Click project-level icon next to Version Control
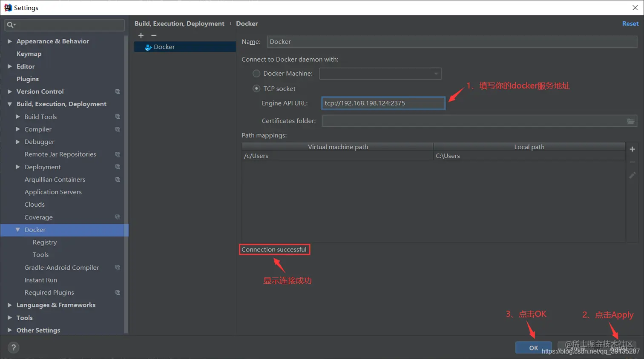Screen dimensions: 644x359 pos(118,91)
